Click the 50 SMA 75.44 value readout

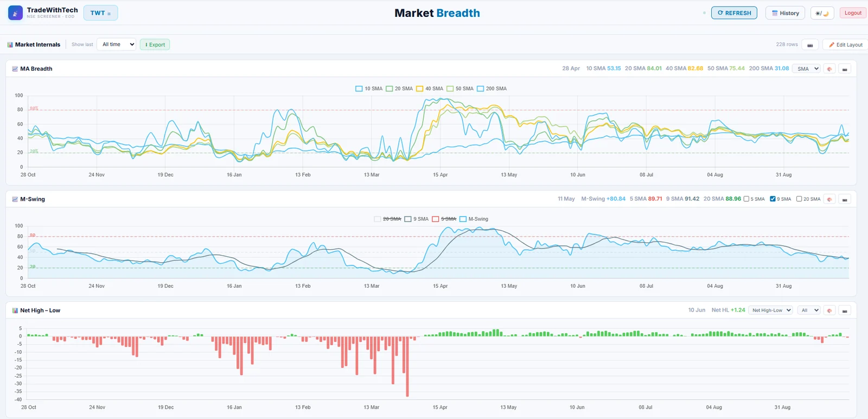coord(726,68)
